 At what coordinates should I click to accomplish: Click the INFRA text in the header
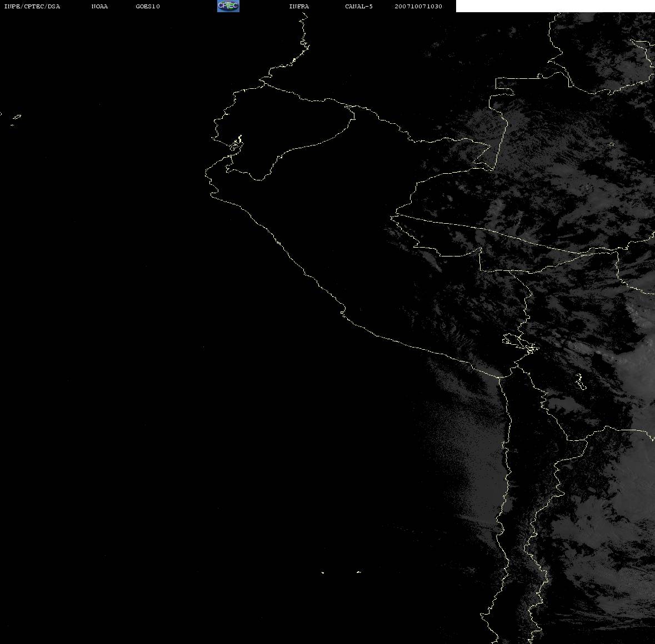coord(299,6)
